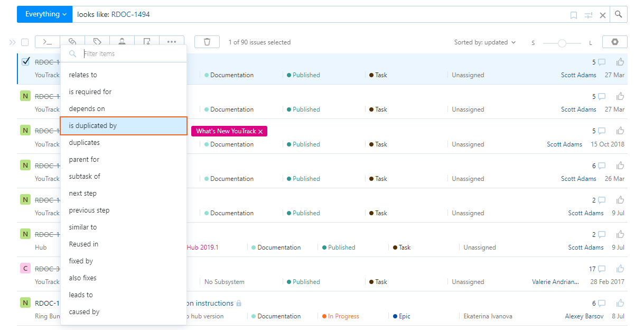Adjust the S to L size slider
The width and height of the screenshot is (644, 330).
(562, 43)
